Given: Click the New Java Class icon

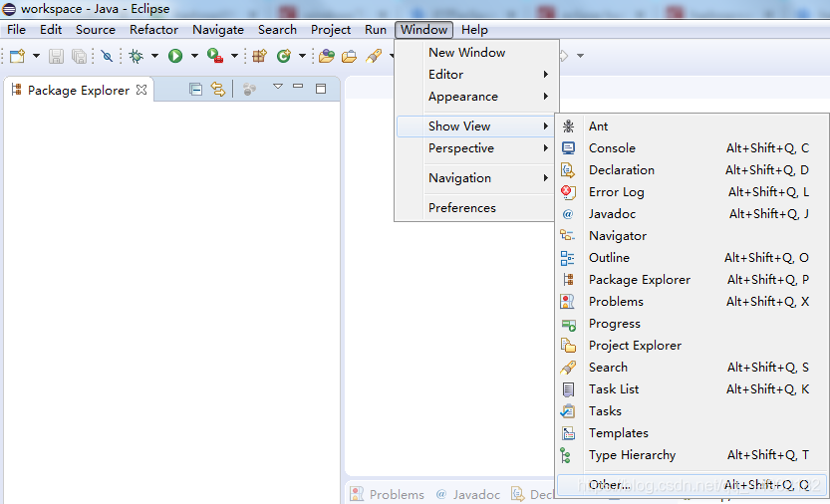Looking at the screenshot, I should click(x=284, y=56).
